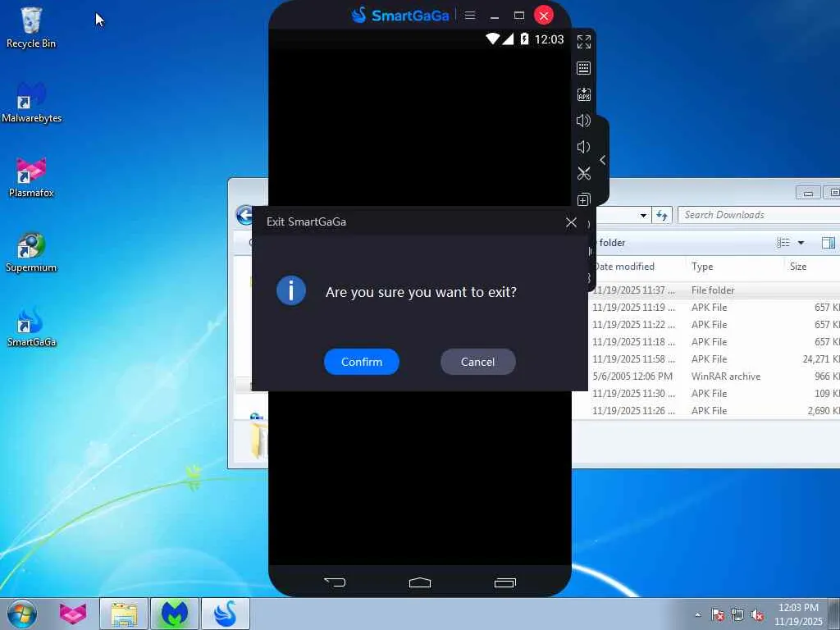Screen dimensions: 840x630
Task: Select the APK file modified 11/19/2025 11:19
Action: pyautogui.click(x=714, y=307)
